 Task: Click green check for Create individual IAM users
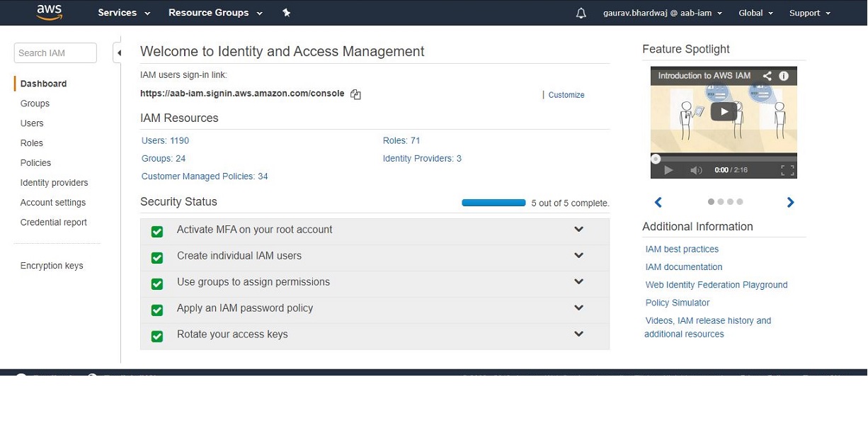click(157, 258)
